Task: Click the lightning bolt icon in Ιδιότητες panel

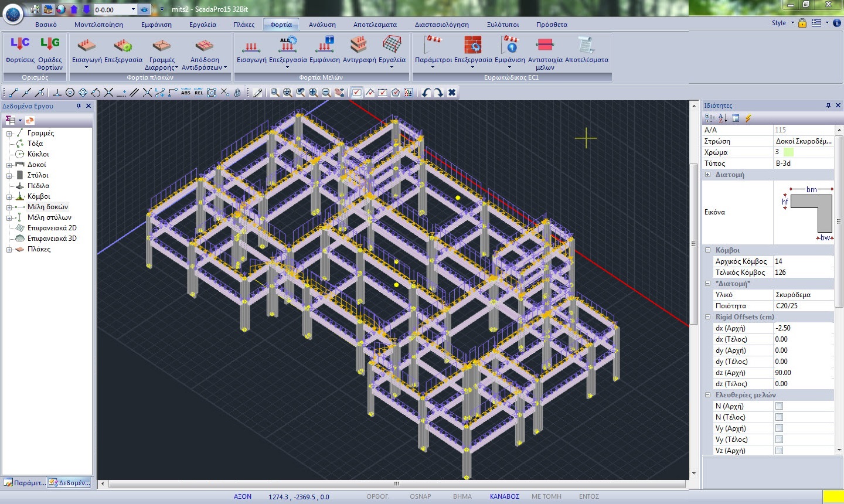Action: coord(748,118)
